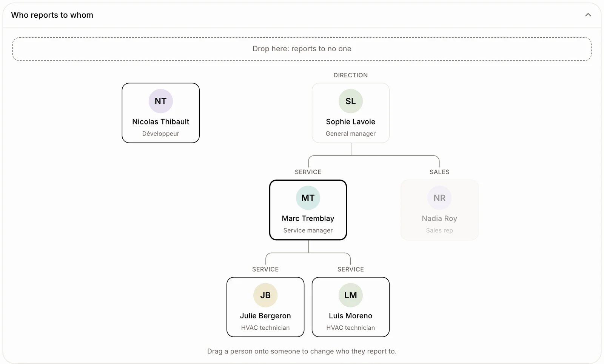Screen dimensions: 604x364
Task: Click the name Nicolas Thibault
Action: click(x=160, y=122)
